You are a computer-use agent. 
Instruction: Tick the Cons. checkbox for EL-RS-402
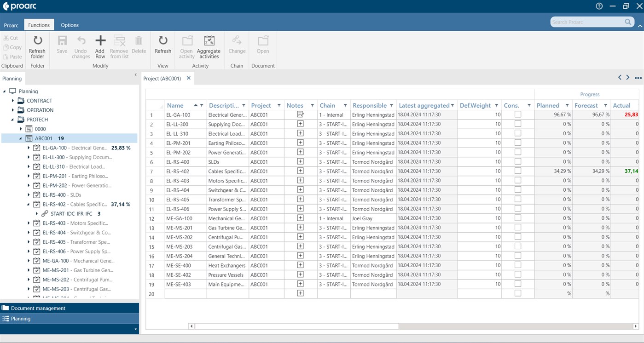tap(518, 171)
